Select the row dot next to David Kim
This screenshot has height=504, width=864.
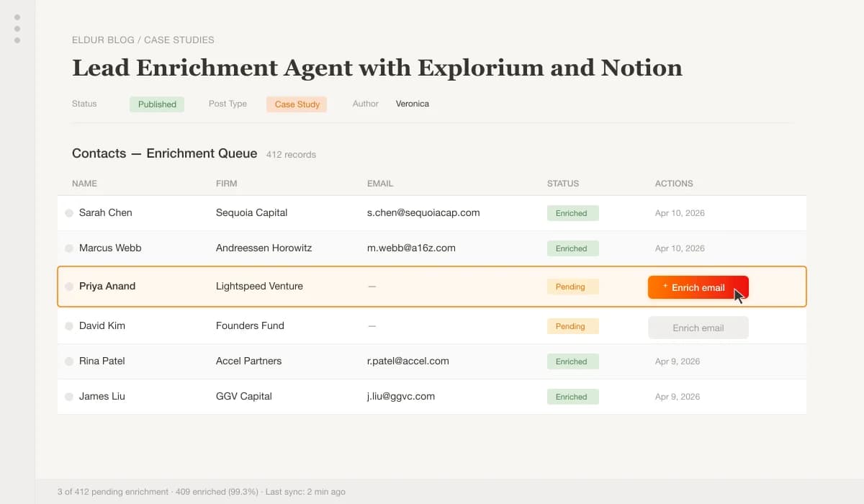(x=69, y=326)
